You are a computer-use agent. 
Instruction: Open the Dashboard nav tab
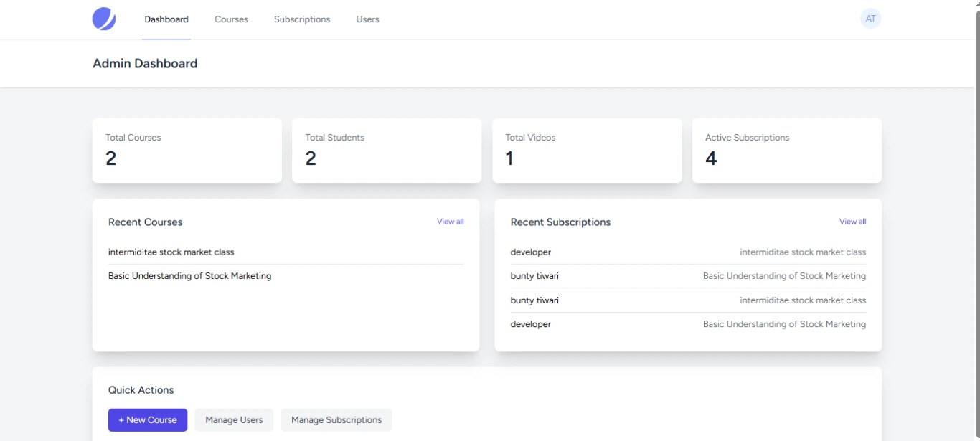pos(166,19)
